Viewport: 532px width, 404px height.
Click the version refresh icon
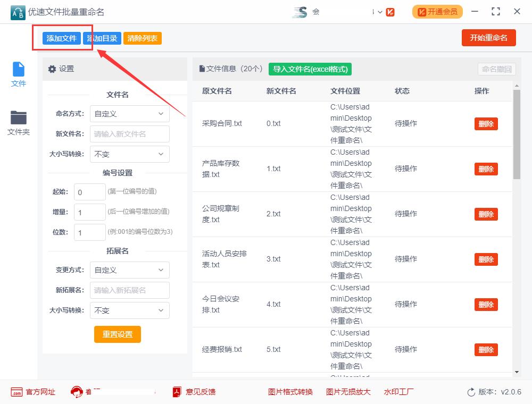pos(471,392)
